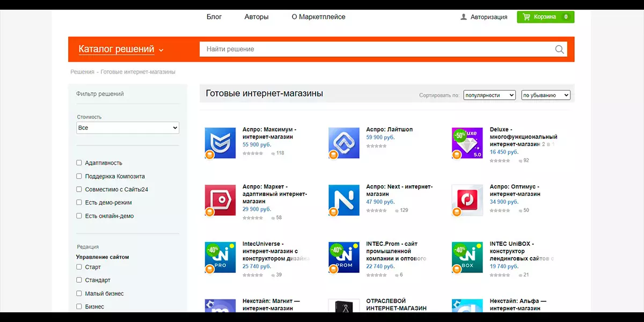Click the 55 900 руб. price
Image resolution: width=644 pixels, height=322 pixels.
257,145
